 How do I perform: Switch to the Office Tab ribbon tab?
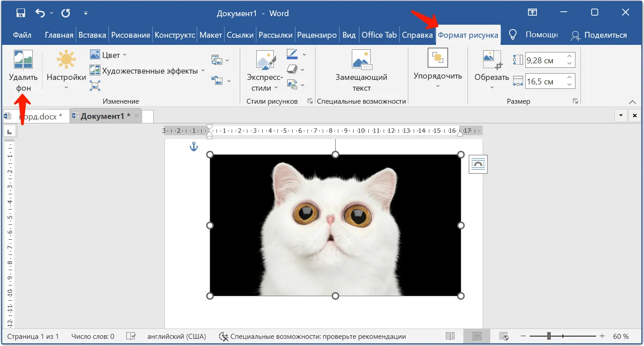point(379,35)
